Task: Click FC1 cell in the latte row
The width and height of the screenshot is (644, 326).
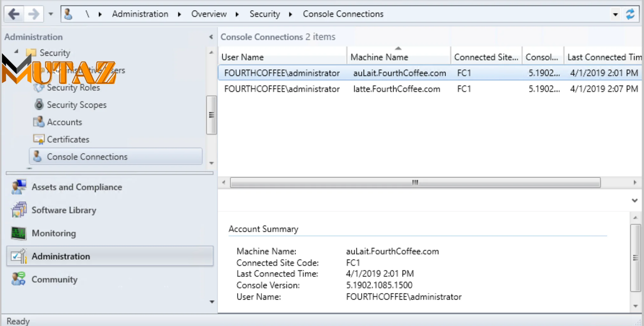Action: coord(464,89)
